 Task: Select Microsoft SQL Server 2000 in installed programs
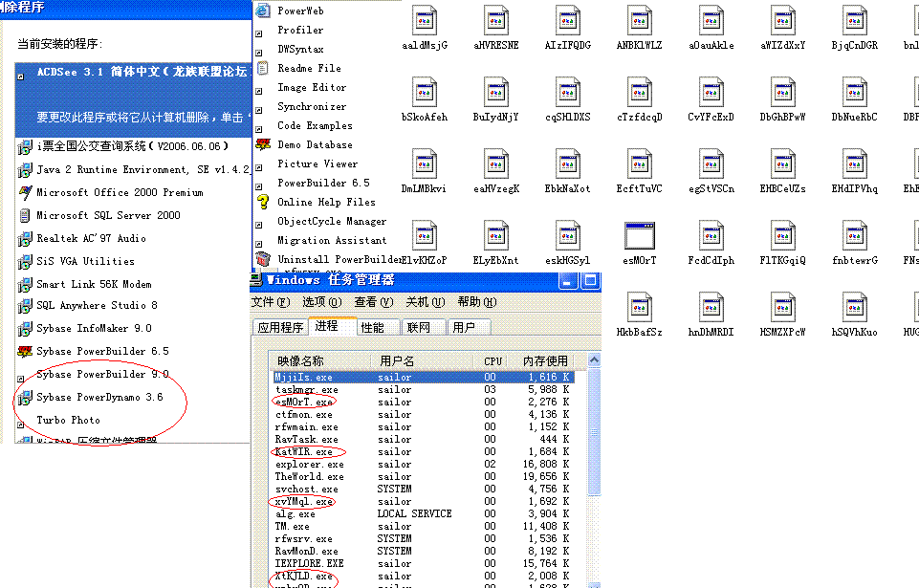pos(133,216)
